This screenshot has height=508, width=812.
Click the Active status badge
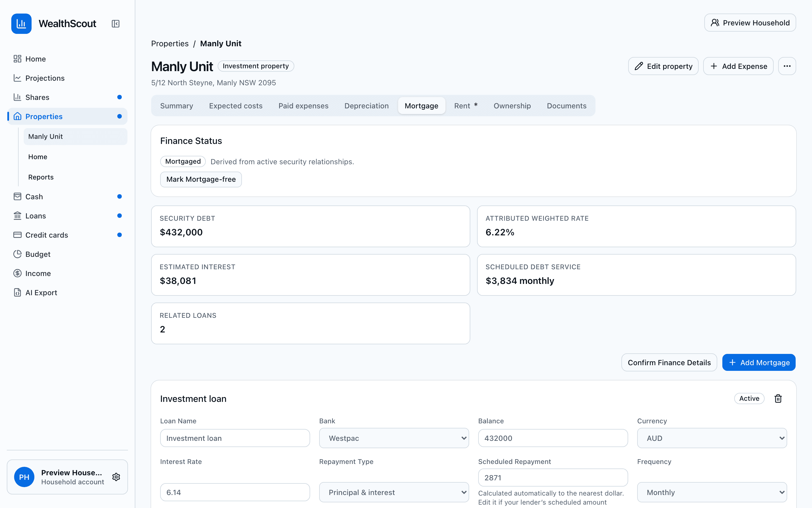coord(749,398)
